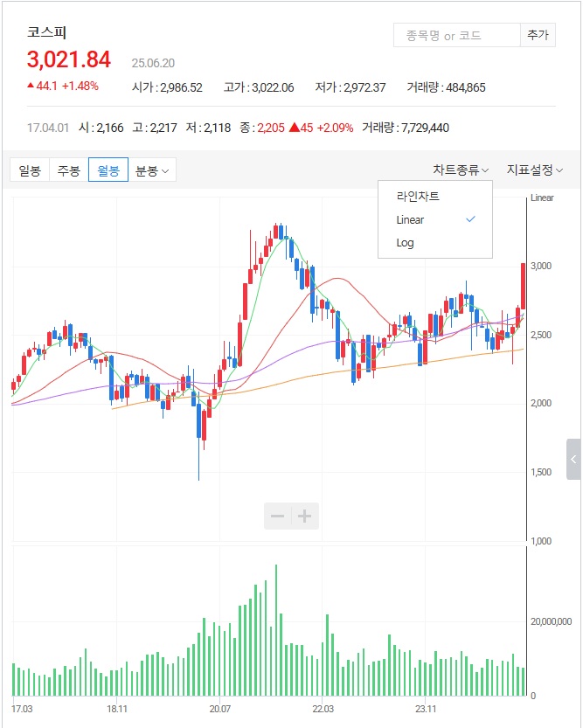Click the 추가 add button
The image size is (583, 728).
click(x=538, y=35)
